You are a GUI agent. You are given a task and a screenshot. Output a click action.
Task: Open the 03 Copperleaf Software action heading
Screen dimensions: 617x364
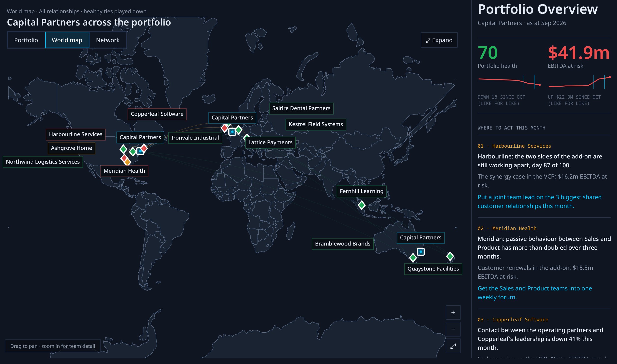[513, 320]
